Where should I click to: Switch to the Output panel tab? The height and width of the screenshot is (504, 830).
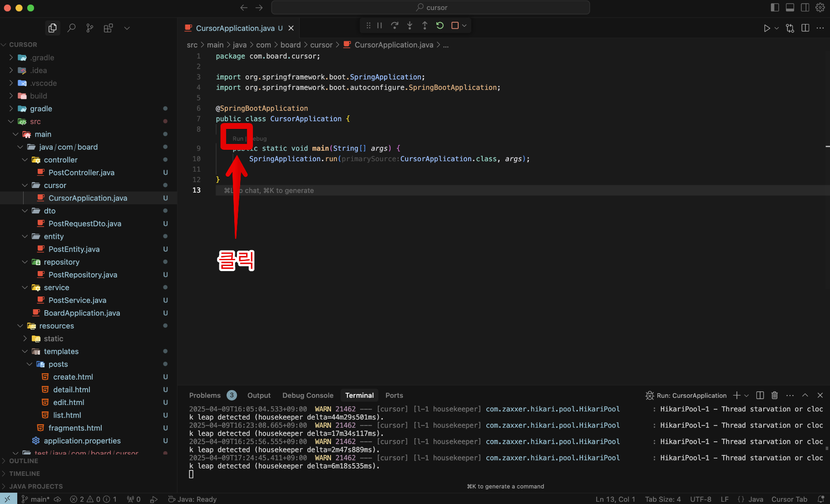[259, 395]
